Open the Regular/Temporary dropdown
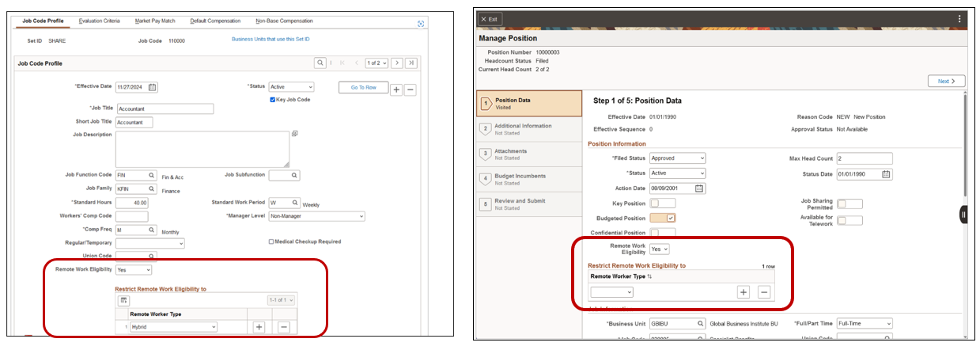The height and width of the screenshot is (350, 980). point(149,243)
